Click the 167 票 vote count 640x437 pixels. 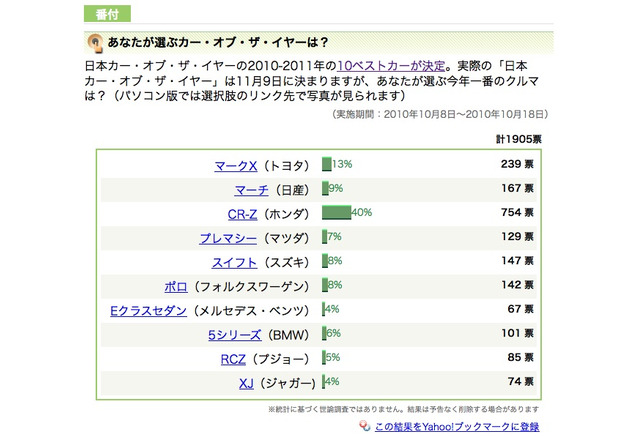(517, 188)
